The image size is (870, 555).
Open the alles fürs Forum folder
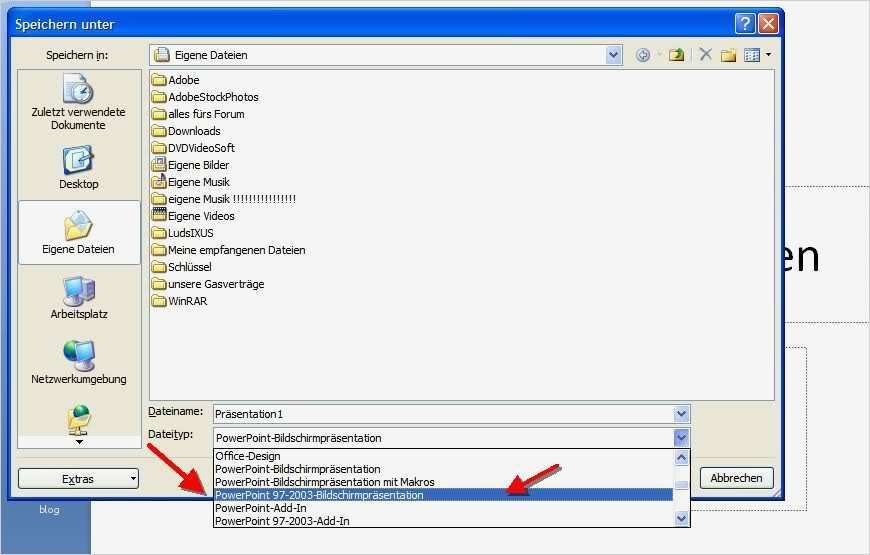(x=198, y=114)
